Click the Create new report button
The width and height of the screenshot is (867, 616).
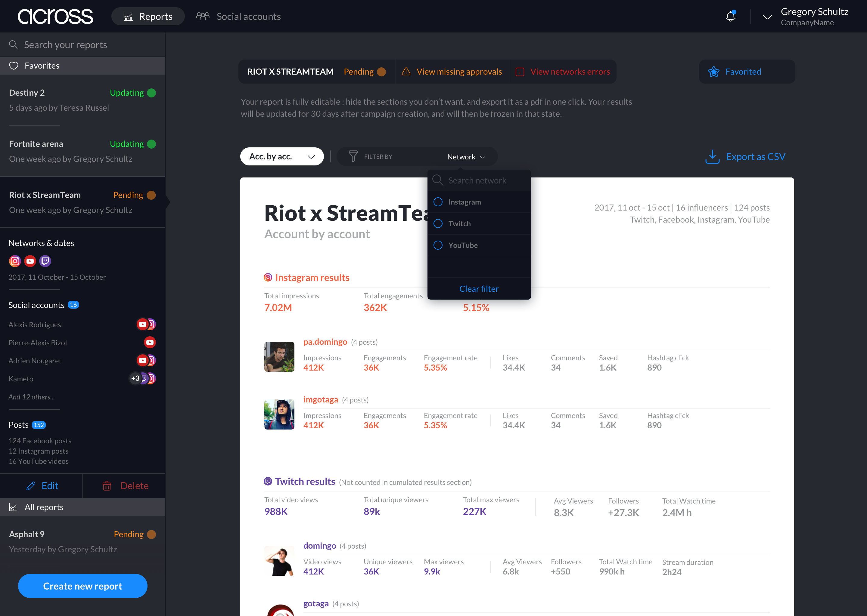coord(82,586)
